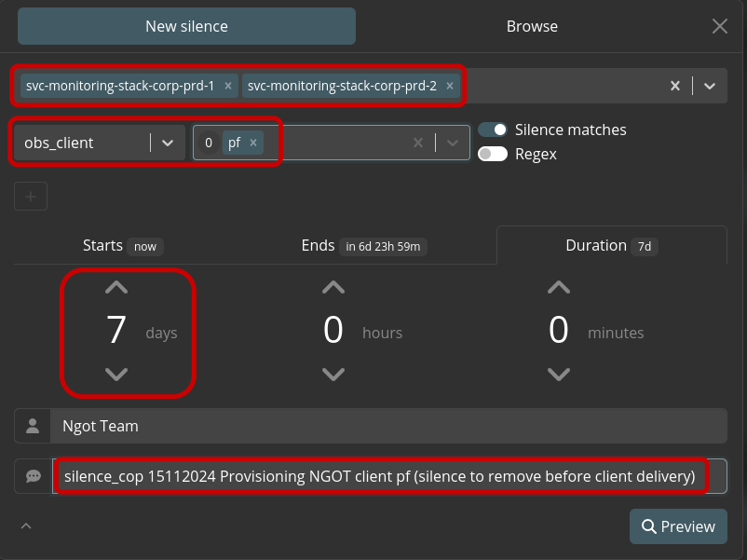Viewport: 747px width, 560px height.
Task: Expand the label value dropdown
Action: pyautogui.click(x=453, y=143)
